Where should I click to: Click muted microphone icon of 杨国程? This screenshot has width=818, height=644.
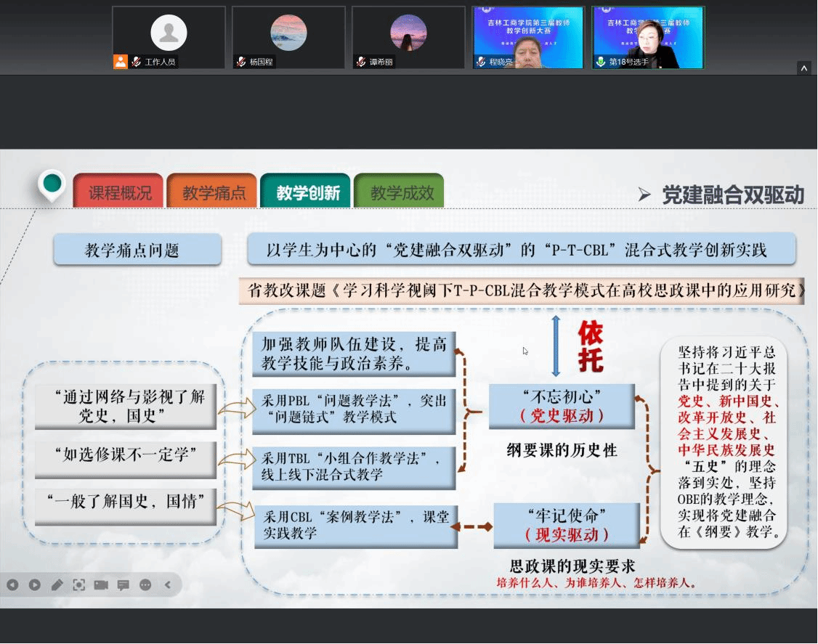[241, 62]
